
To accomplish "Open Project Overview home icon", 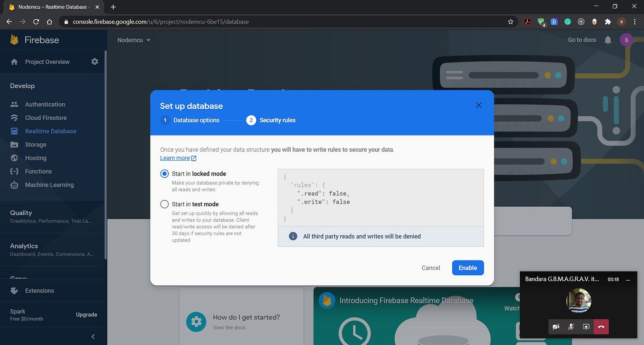I will pyautogui.click(x=14, y=62).
